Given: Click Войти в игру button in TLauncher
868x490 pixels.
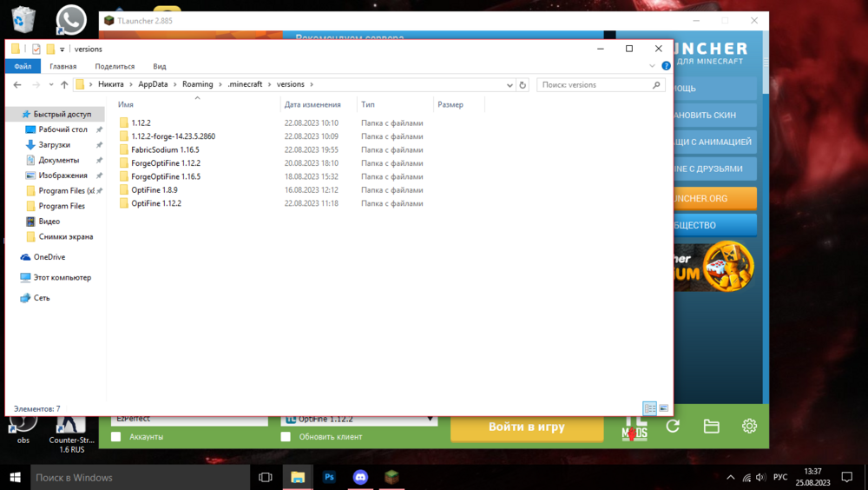Looking at the screenshot, I should pos(527,427).
